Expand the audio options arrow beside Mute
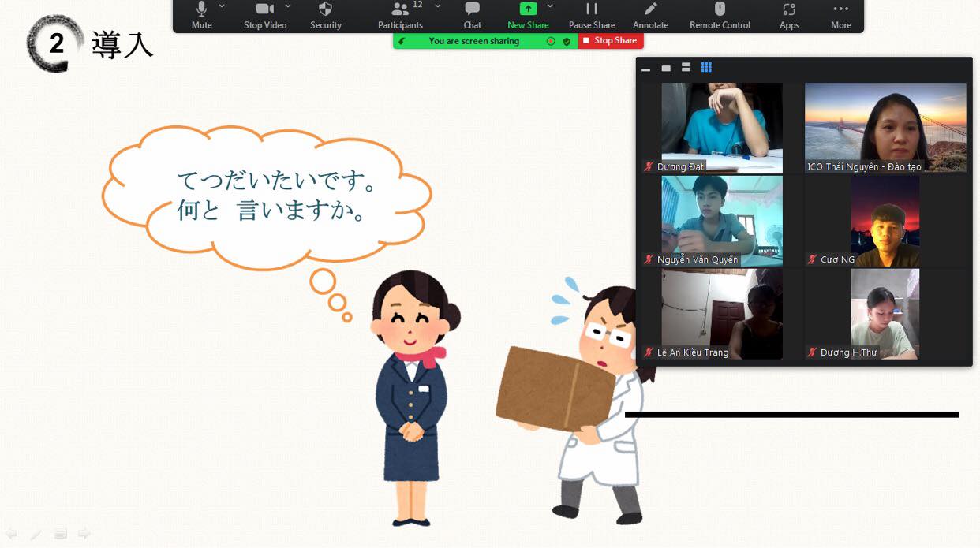 click(x=222, y=6)
